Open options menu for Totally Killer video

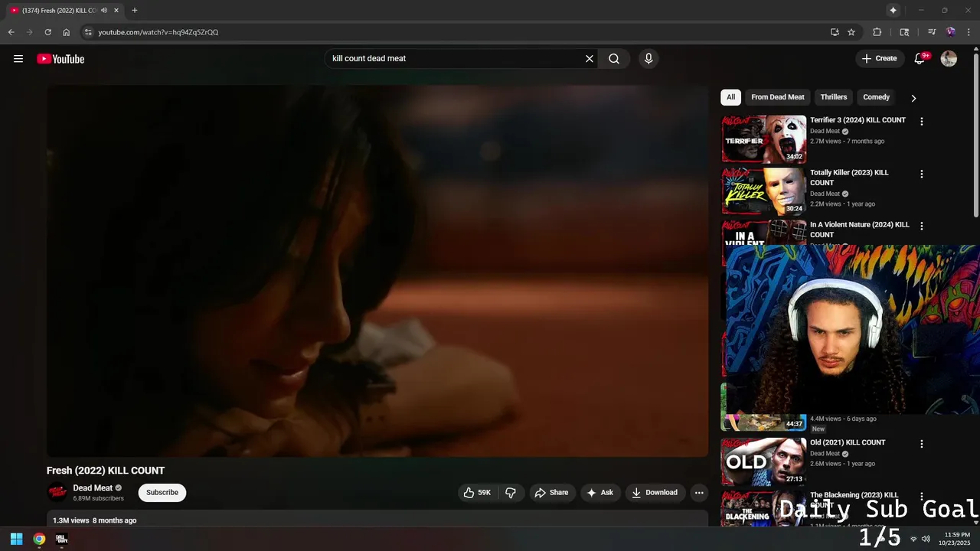pos(922,174)
